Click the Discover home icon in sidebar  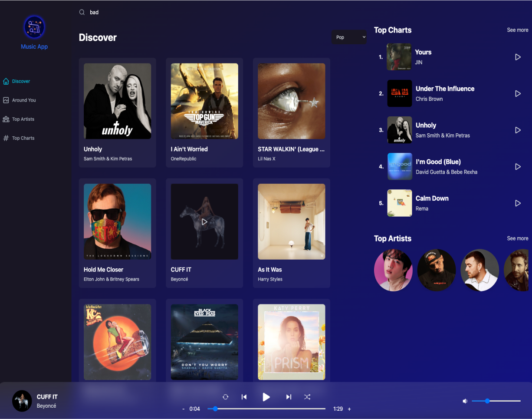click(6, 81)
